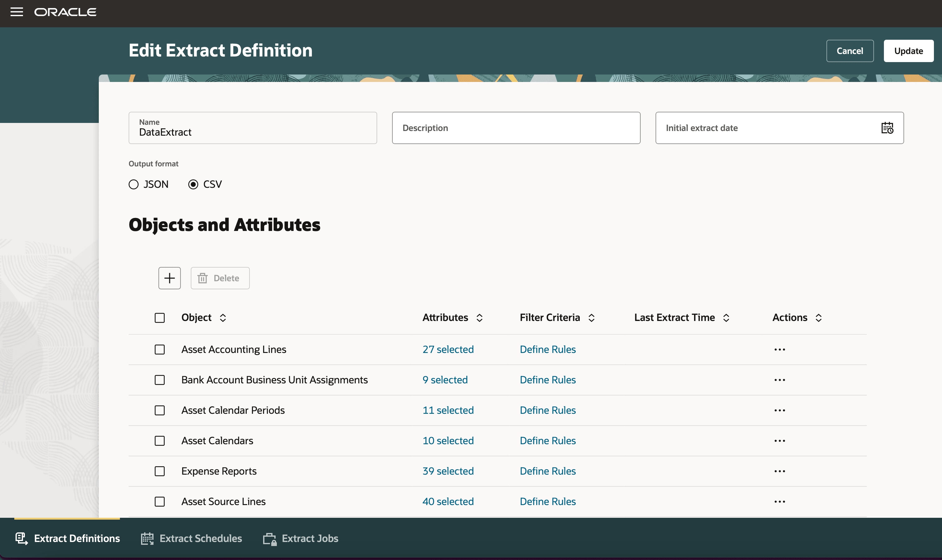942x560 pixels.
Task: Open actions menu for Expense Reports row
Action: (x=779, y=471)
